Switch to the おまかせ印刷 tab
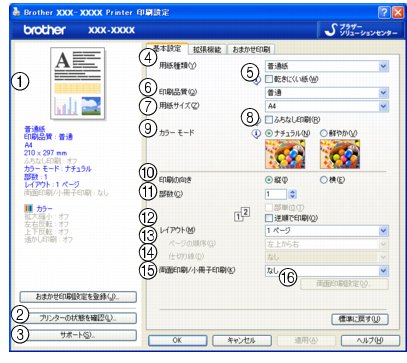407x363 pixels. (x=251, y=50)
